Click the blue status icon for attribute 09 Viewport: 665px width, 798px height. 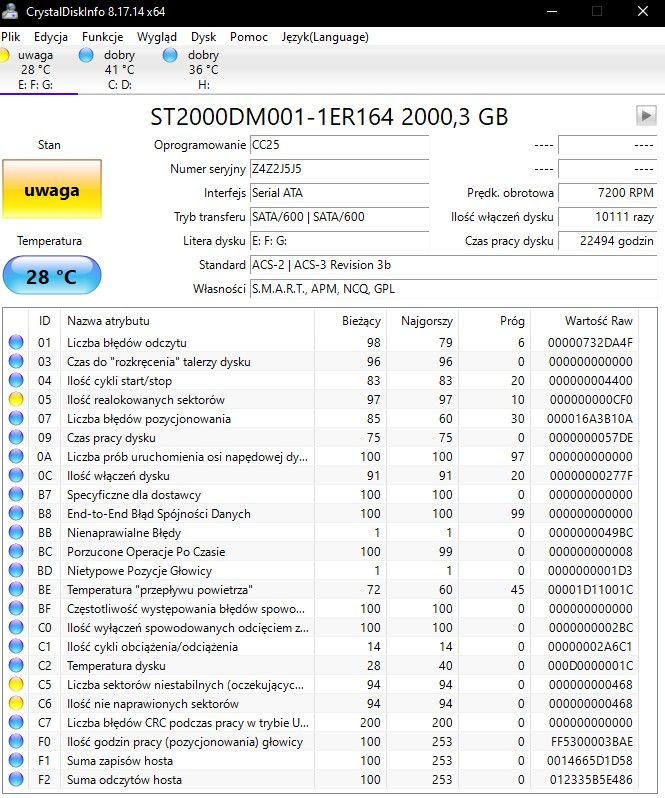coord(16,437)
